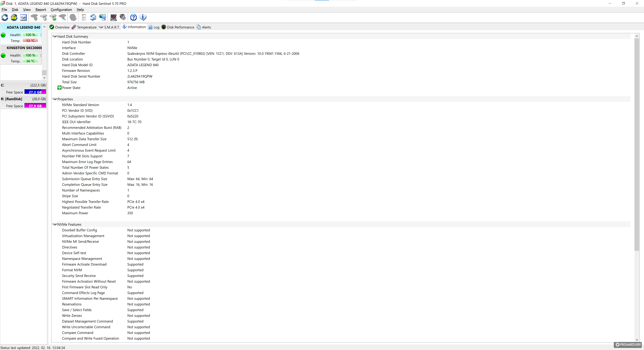Viewport: 644px width, 350px height.
Task: Click the globe and monitor toolbar icon
Action: [102, 17]
